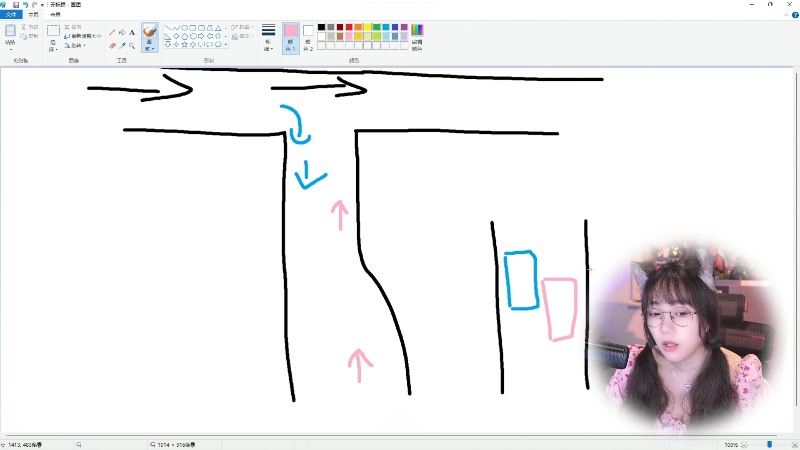Pick the green color swatch

tap(377, 27)
